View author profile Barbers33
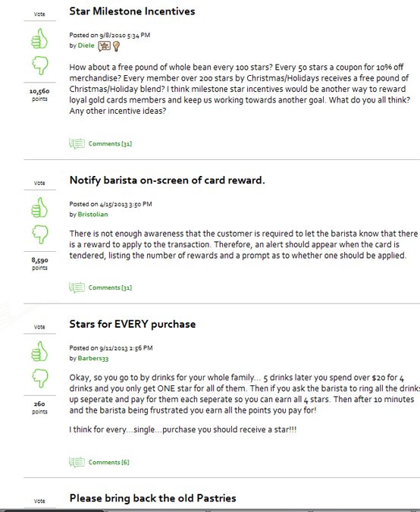This screenshot has width=420, height=512. 93,358
